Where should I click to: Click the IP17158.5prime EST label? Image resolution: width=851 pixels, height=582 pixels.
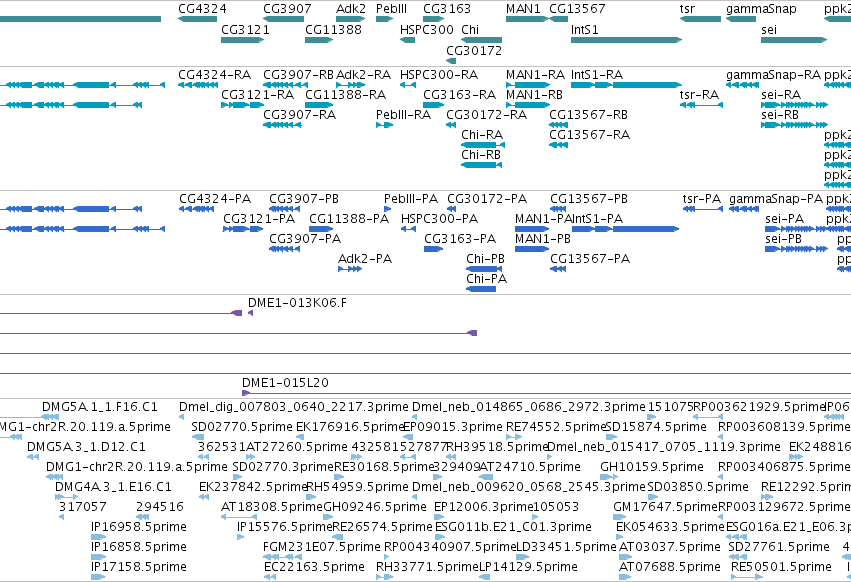click(x=139, y=567)
